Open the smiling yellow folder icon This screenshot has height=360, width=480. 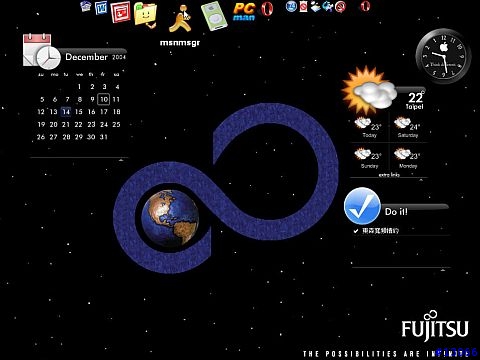click(145, 15)
